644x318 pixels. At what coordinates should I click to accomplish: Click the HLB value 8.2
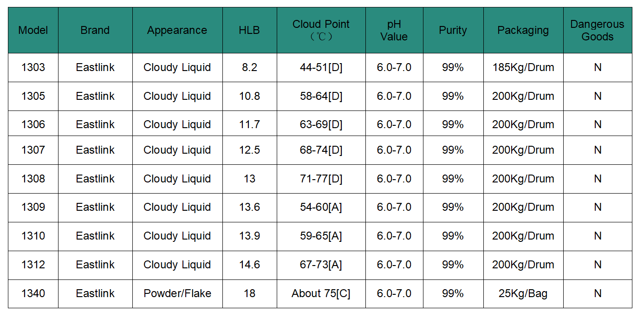pyautogui.click(x=249, y=67)
